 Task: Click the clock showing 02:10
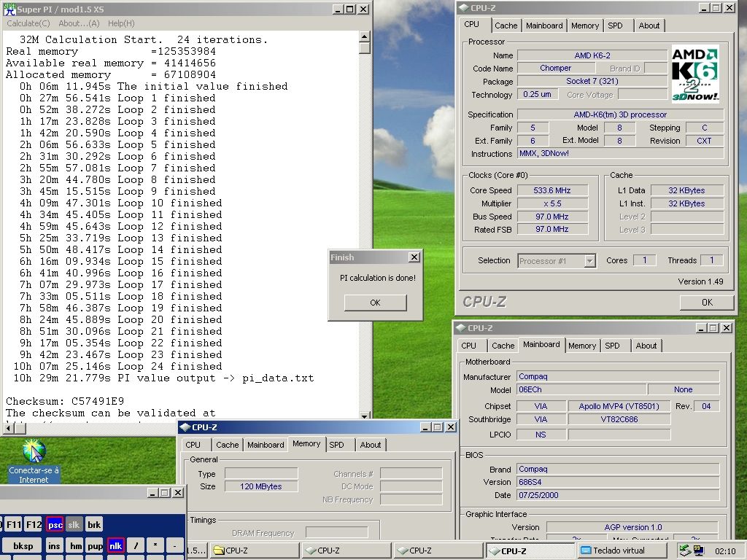pos(725,551)
